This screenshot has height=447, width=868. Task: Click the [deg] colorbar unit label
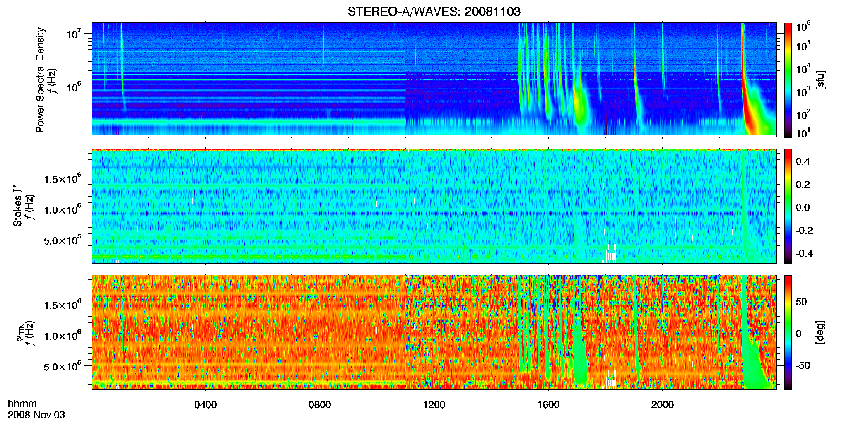[x=820, y=332]
